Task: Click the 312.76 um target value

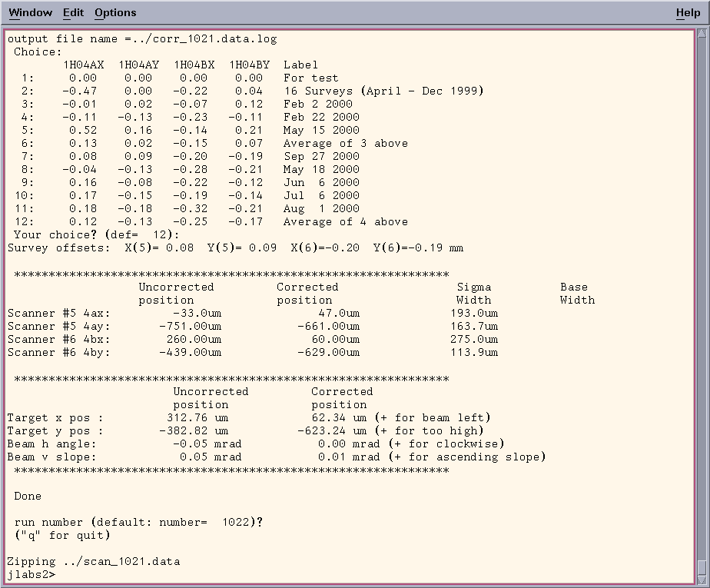Action: click(197, 418)
